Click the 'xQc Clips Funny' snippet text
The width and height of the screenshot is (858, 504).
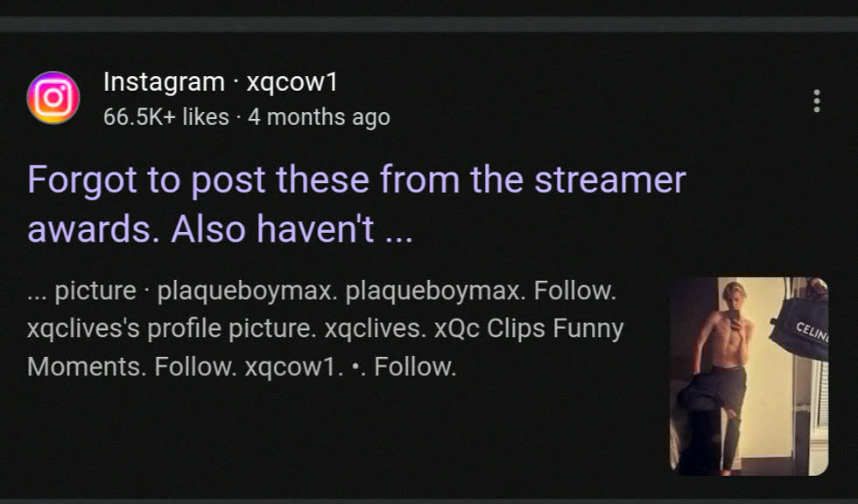pyautogui.click(x=529, y=328)
